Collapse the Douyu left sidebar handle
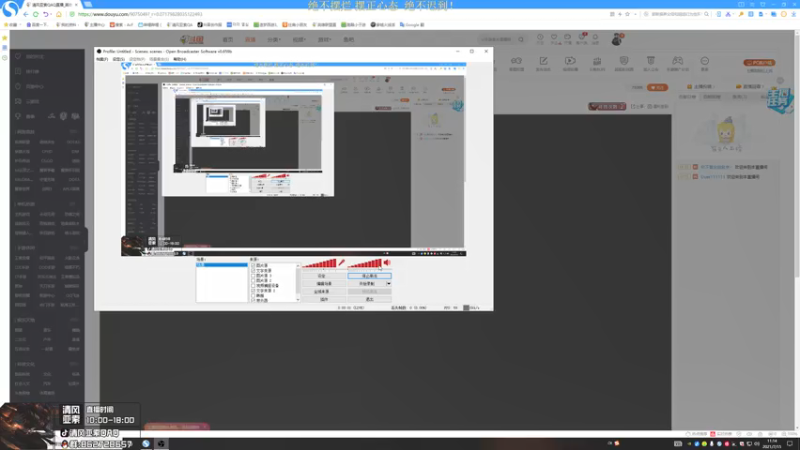This screenshot has width=800, height=450. click(86, 239)
